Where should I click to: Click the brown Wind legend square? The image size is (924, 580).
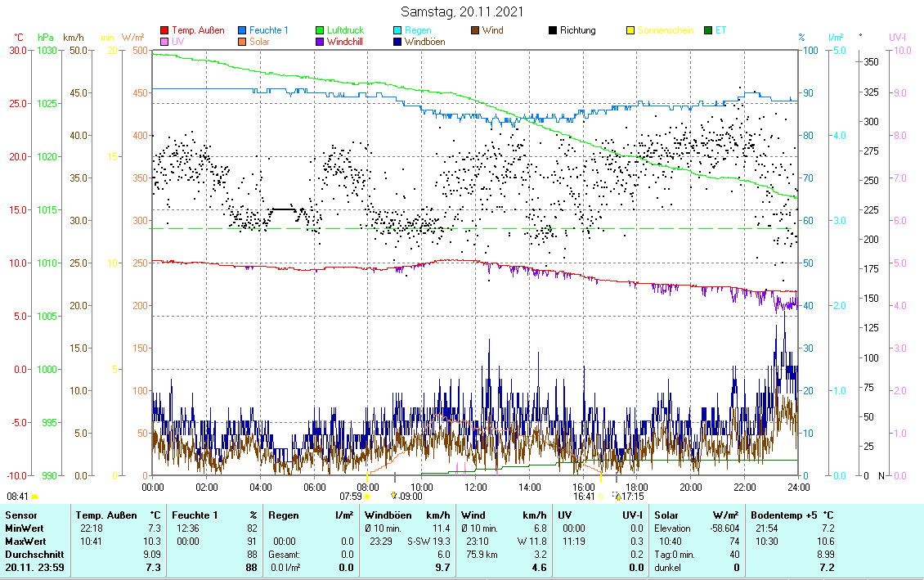[x=475, y=31]
